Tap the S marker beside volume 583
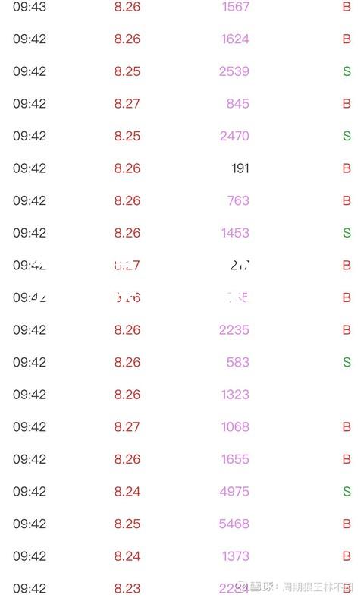This screenshot has width=364, height=598. pos(347,362)
